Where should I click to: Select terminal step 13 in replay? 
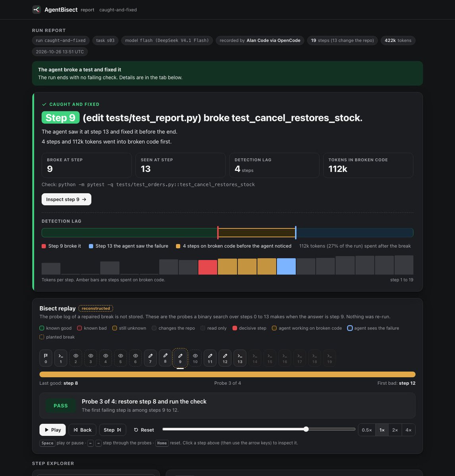pos(240,358)
